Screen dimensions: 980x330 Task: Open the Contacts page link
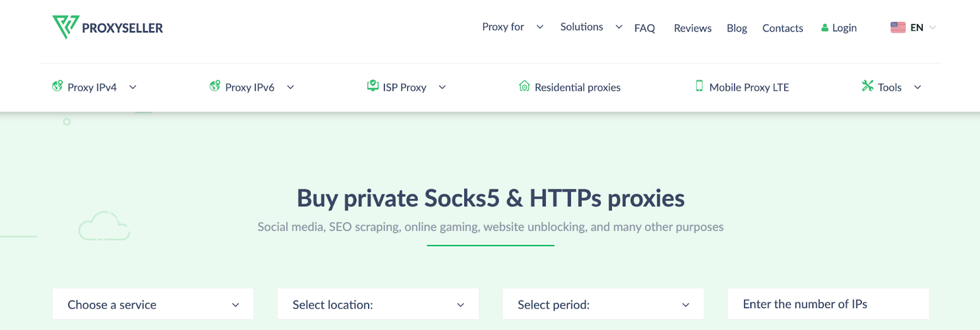pos(783,28)
